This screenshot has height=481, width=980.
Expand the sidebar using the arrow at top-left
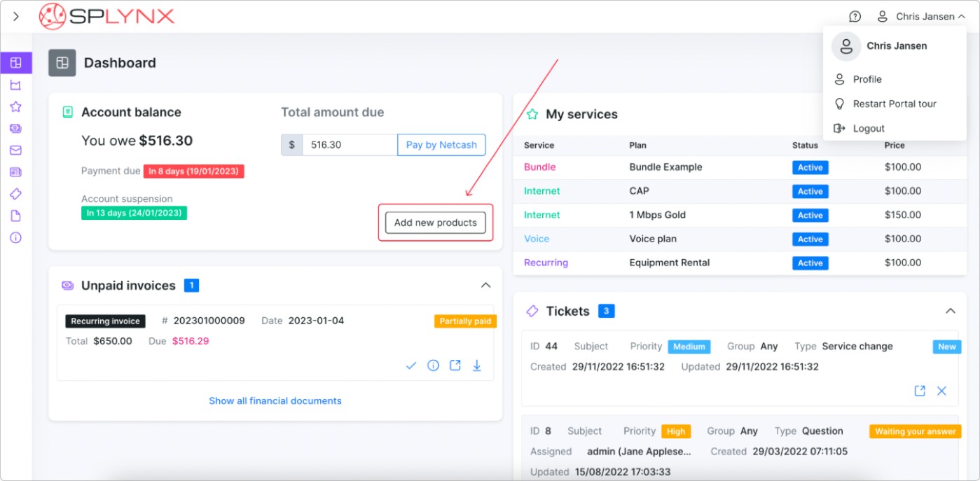click(x=16, y=15)
